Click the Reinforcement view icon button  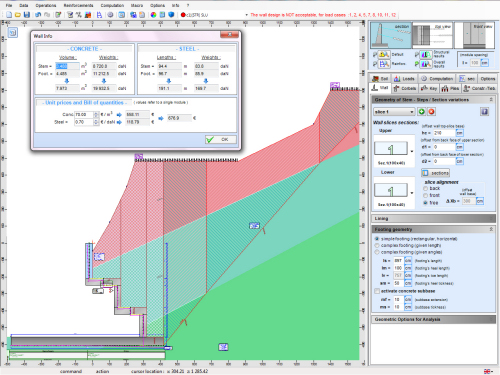tap(384, 63)
